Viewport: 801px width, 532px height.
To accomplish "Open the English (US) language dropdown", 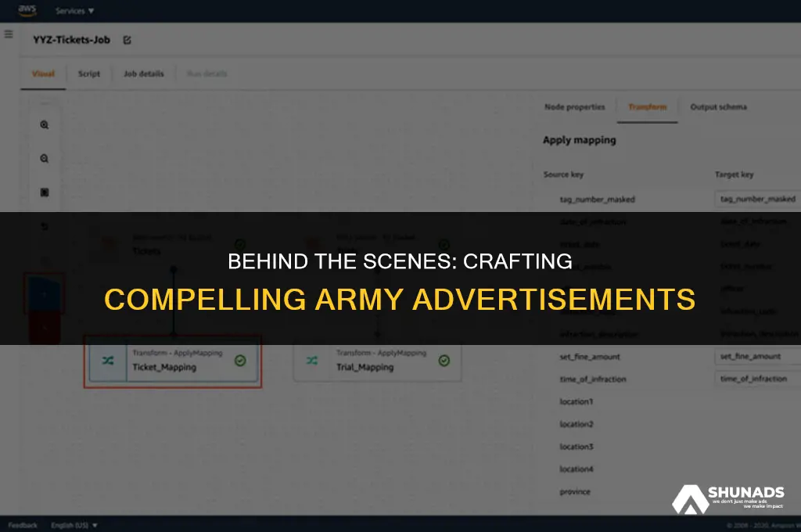I will click(x=74, y=526).
